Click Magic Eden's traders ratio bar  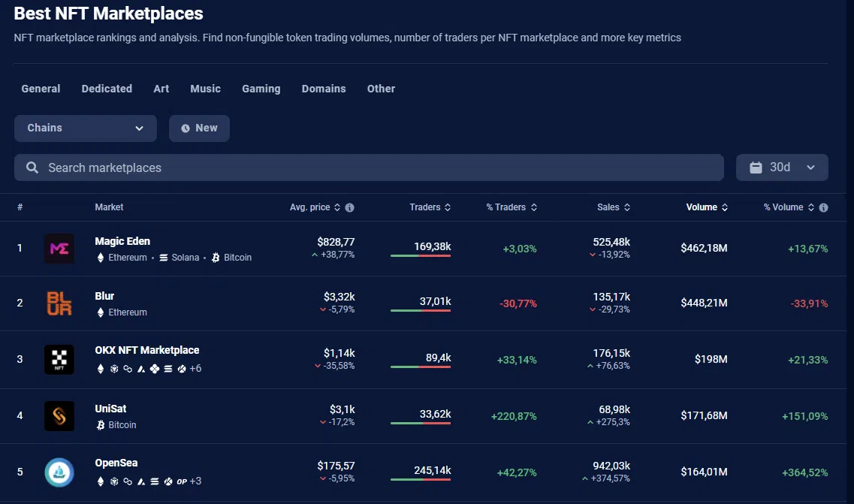click(x=421, y=255)
